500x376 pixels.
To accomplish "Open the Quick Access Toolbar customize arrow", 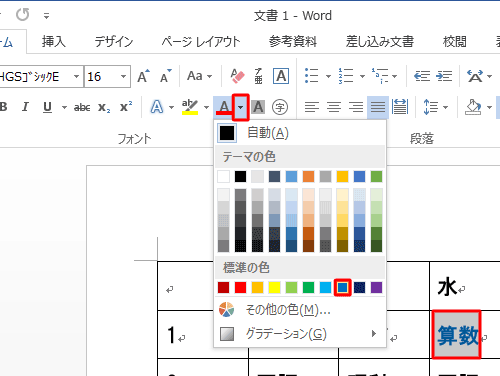I will [46, 16].
